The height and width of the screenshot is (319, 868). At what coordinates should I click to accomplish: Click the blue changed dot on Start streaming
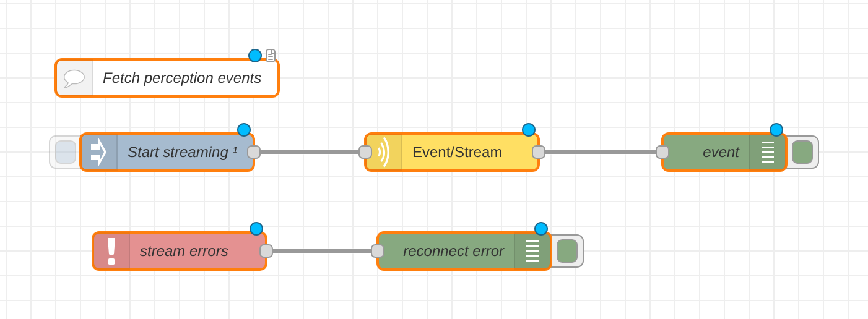(x=244, y=130)
